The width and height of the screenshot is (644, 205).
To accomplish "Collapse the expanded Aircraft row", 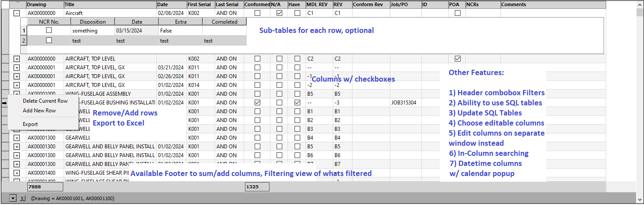I will (17, 13).
